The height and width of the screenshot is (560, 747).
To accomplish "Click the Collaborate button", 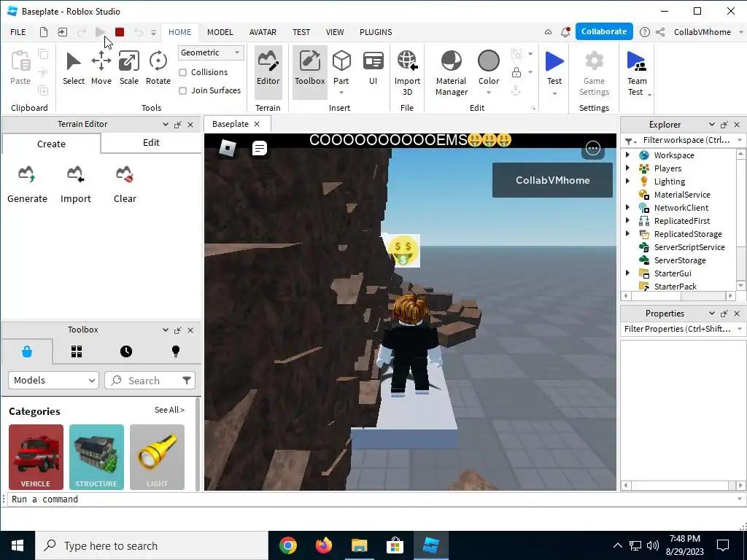I will [603, 31].
